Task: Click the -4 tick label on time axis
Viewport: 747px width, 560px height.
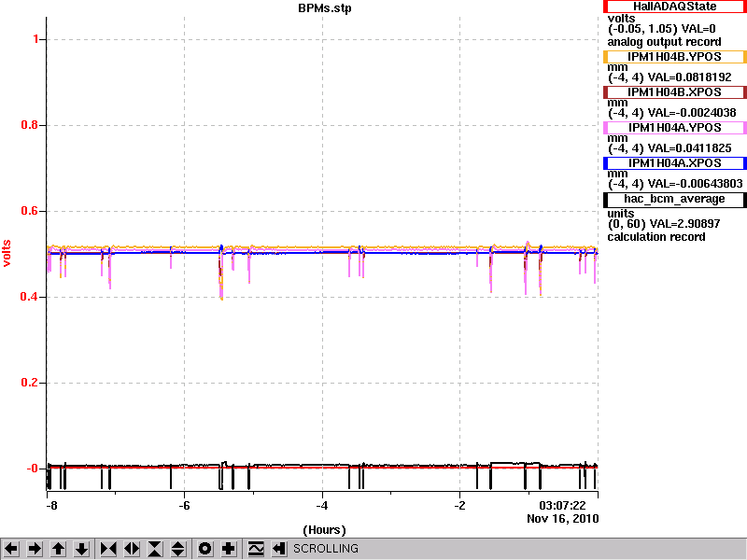Action: coord(322,506)
